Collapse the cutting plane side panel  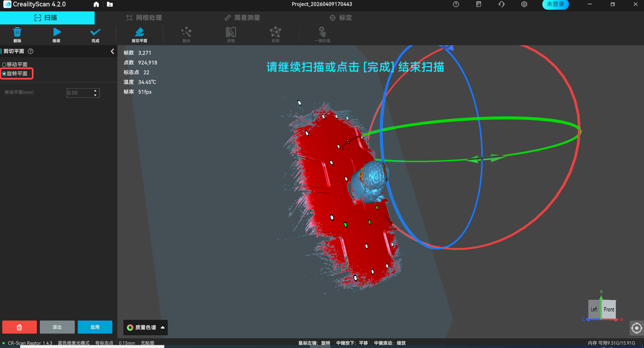point(112,51)
